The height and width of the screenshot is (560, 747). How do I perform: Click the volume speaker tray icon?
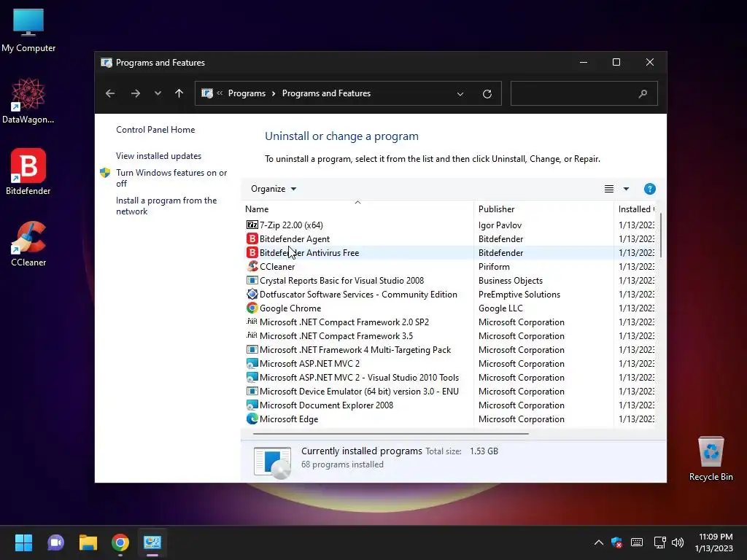(x=678, y=542)
